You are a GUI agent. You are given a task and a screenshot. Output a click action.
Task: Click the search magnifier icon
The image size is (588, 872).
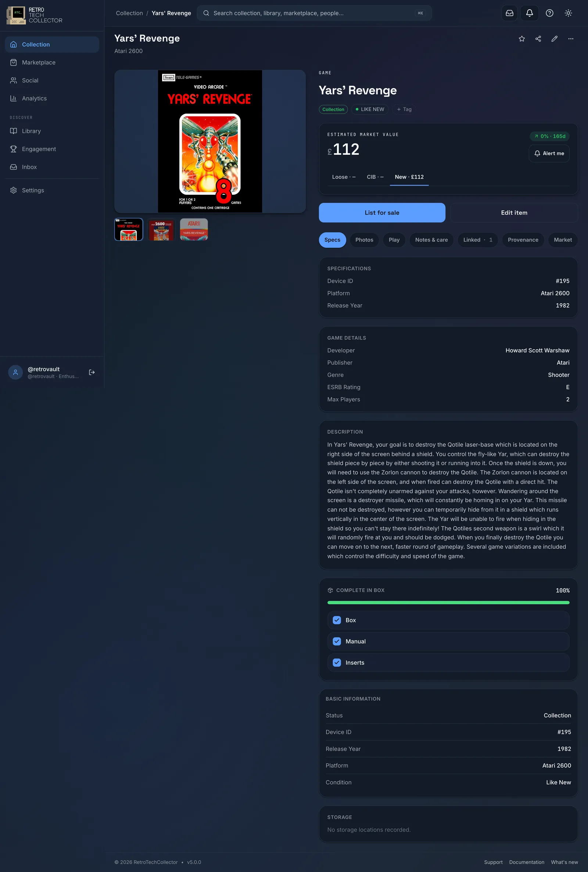(x=206, y=13)
